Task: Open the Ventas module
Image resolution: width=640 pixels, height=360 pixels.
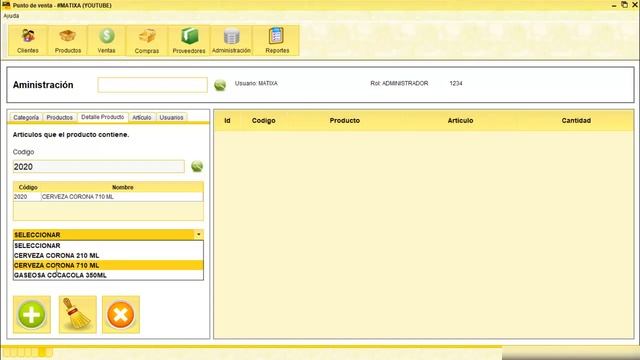Action: pyautogui.click(x=106, y=40)
